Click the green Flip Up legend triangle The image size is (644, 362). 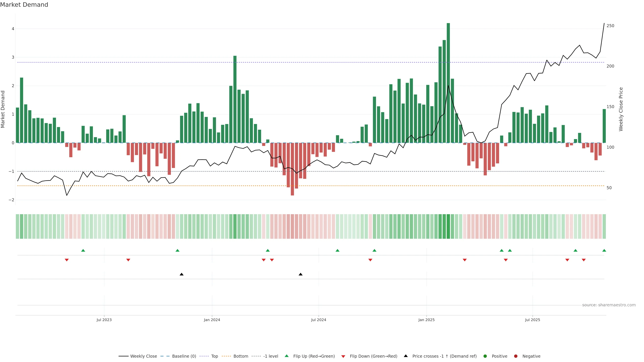click(287, 356)
